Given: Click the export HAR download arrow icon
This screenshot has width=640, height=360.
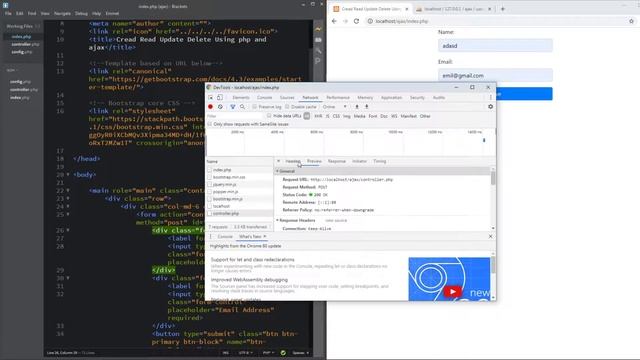Looking at the screenshot, I should (x=367, y=107).
